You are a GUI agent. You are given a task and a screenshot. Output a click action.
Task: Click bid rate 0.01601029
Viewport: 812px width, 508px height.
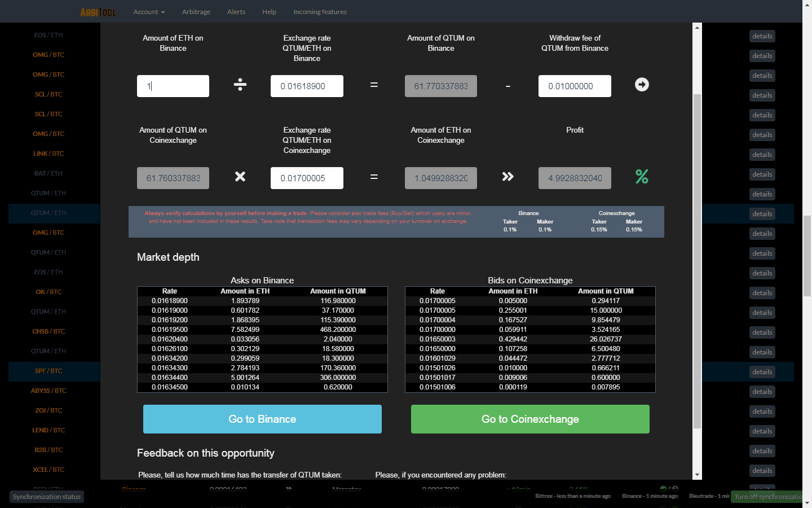tap(438, 358)
